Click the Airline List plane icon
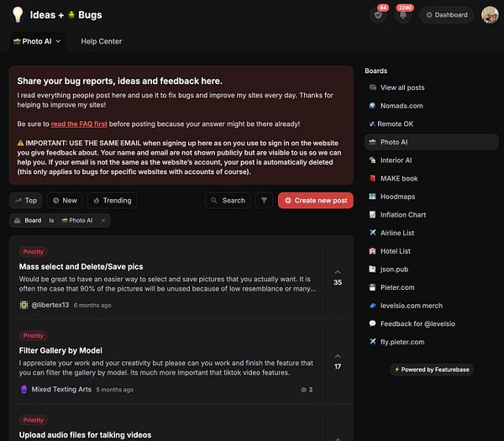Screen dimensions: 504x441 [x=372, y=233]
